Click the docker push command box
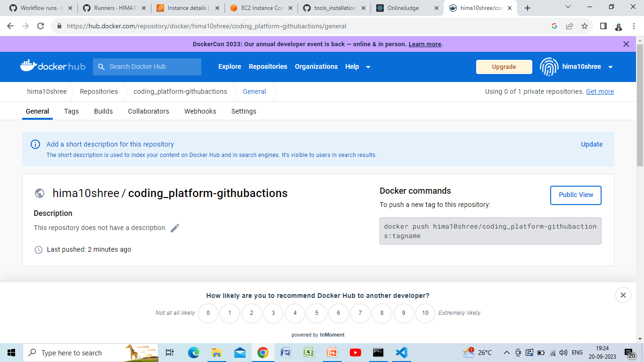Screen dimensions: 644x362 coord(490,231)
